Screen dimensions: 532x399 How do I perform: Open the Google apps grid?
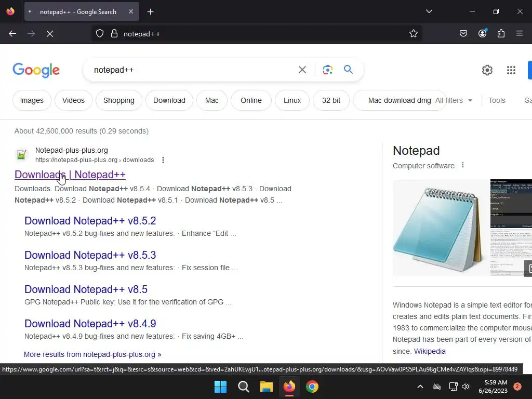511,70
